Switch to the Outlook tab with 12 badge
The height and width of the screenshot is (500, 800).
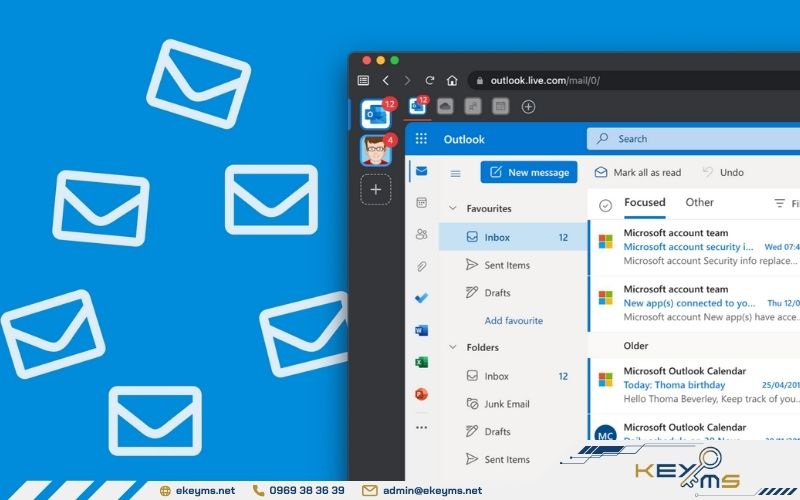pos(418,106)
